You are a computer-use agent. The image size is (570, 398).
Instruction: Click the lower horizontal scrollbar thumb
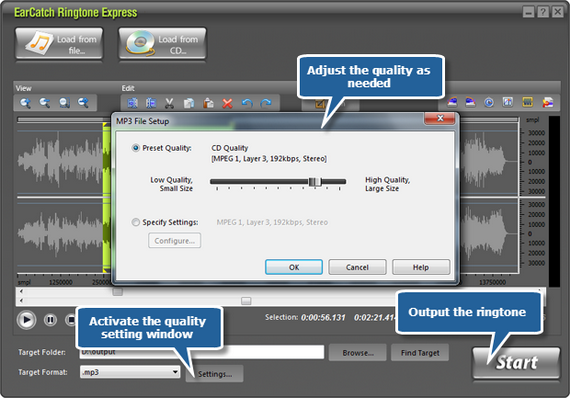click(246, 301)
